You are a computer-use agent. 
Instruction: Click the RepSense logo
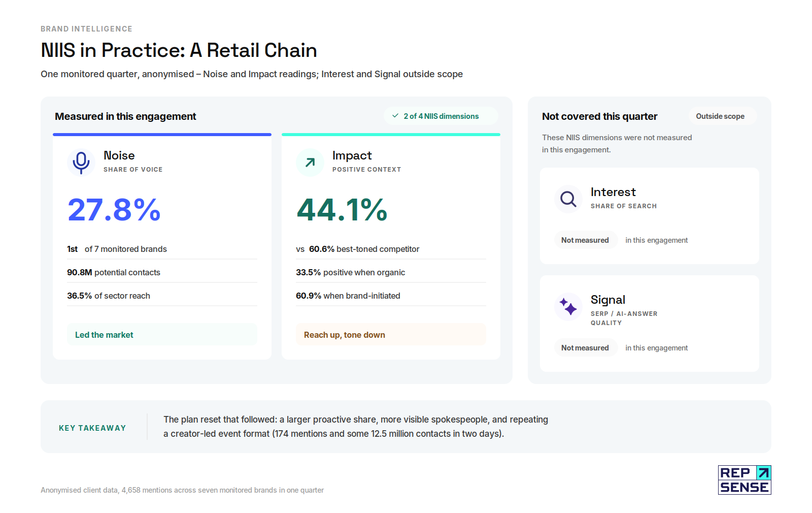(x=745, y=480)
